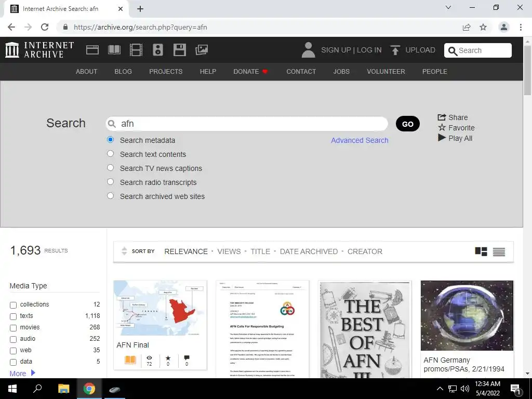This screenshot has height=399, width=532.
Task: Bookmark this page with star icon
Action: click(483, 27)
